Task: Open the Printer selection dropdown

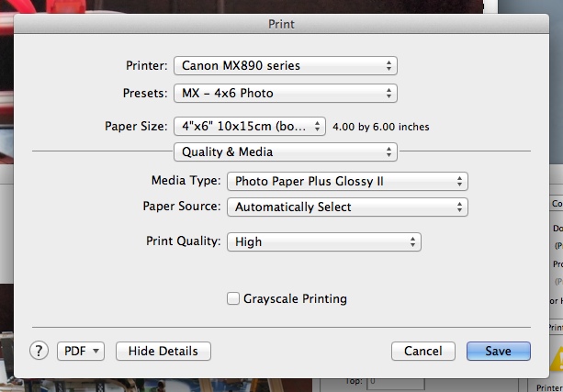Action: [x=285, y=66]
